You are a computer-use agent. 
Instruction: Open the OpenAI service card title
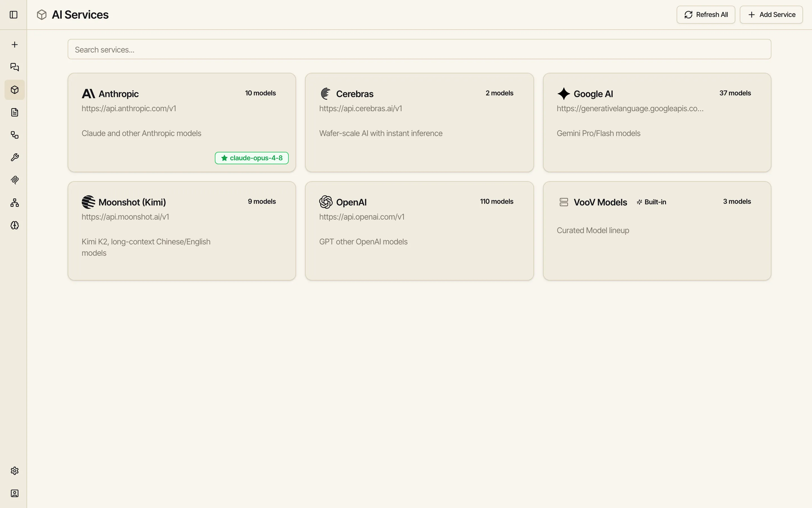[351, 202]
